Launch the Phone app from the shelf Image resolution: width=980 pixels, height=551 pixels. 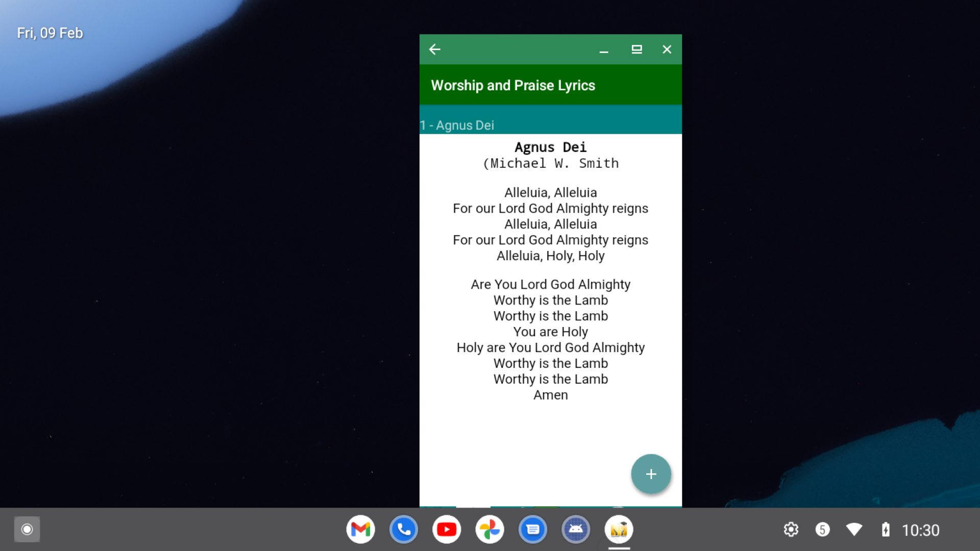404,530
